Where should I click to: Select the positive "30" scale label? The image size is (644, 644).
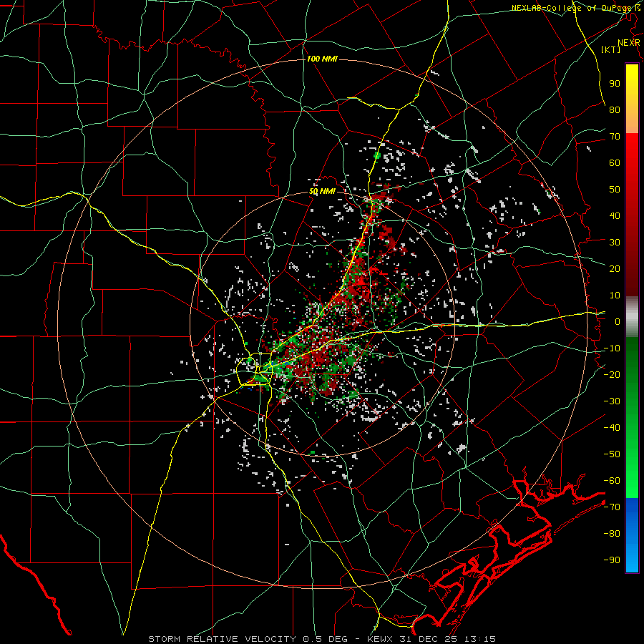(x=615, y=243)
